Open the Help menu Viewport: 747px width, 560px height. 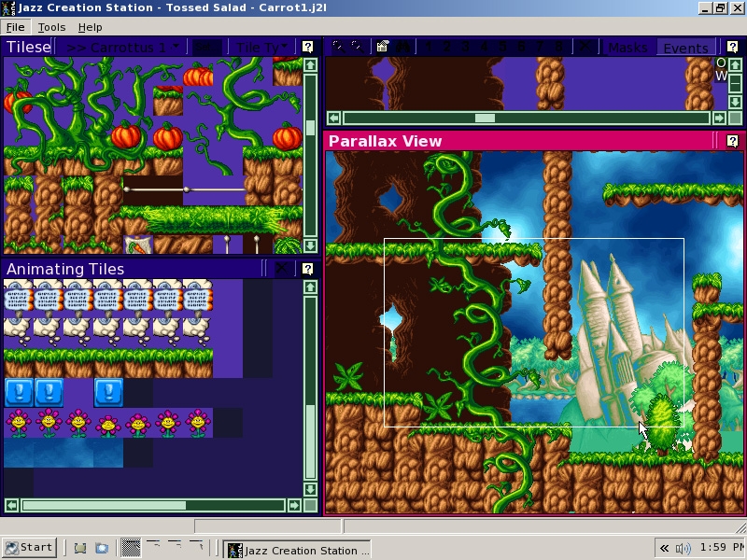click(x=90, y=27)
